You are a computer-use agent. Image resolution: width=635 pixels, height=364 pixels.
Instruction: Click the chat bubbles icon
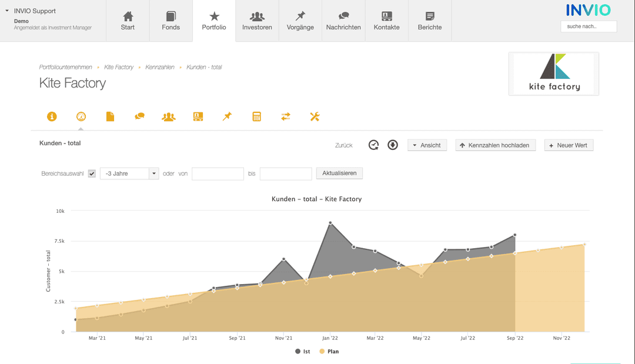click(x=139, y=116)
